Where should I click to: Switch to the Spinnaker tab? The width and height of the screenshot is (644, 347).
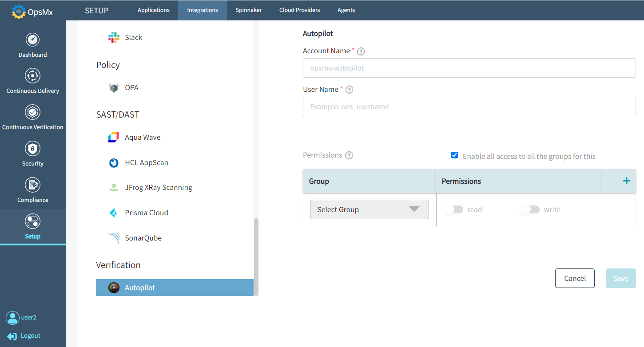tap(248, 10)
